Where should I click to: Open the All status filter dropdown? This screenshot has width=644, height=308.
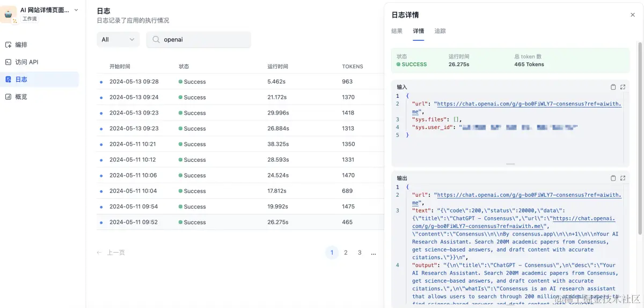118,39
